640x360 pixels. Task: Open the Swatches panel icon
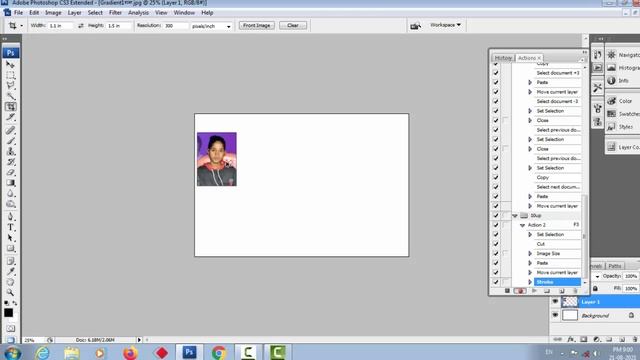pyautogui.click(x=611, y=114)
